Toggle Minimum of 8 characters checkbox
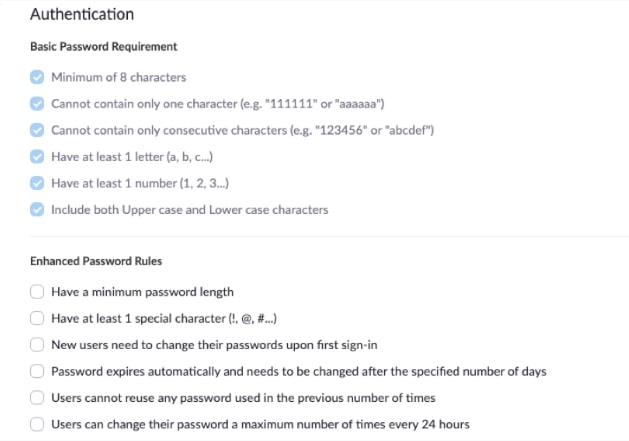The image size is (629, 441). pos(37,77)
